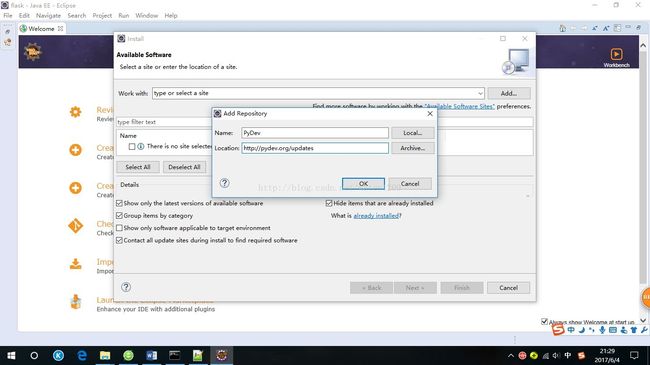650x365 pixels.
Task: Open the Help menu
Action: click(171, 15)
